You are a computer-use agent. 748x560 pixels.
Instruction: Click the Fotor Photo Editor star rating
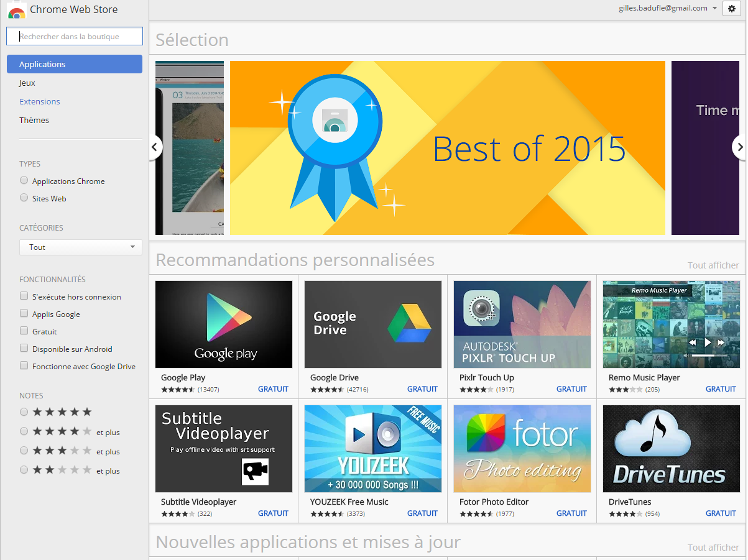476,514
